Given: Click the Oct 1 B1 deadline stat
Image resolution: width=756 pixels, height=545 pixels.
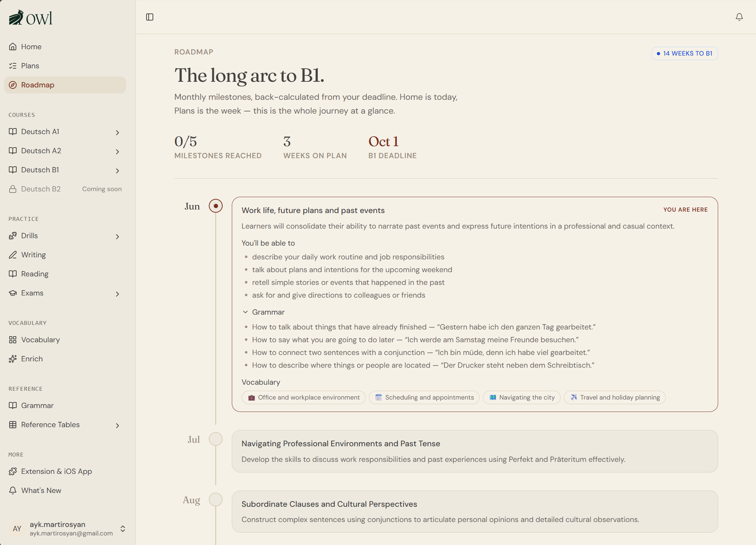Looking at the screenshot, I should click(393, 147).
